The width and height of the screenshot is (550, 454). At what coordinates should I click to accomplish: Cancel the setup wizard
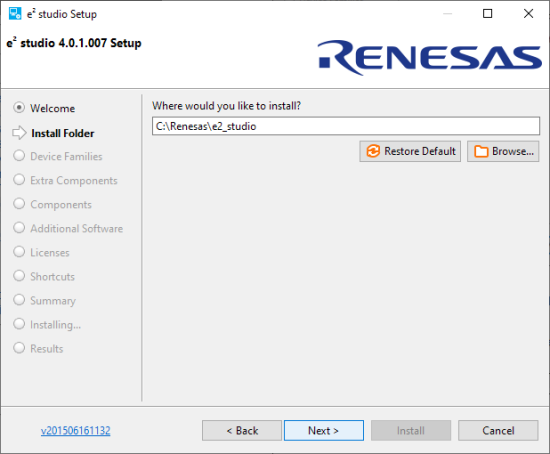pos(498,430)
